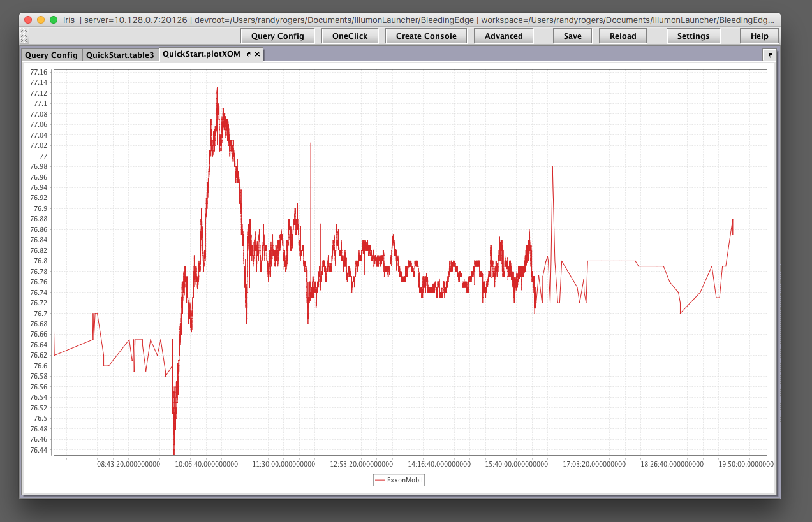
Task: Click the detach panel arrow at far right
Action: point(769,55)
